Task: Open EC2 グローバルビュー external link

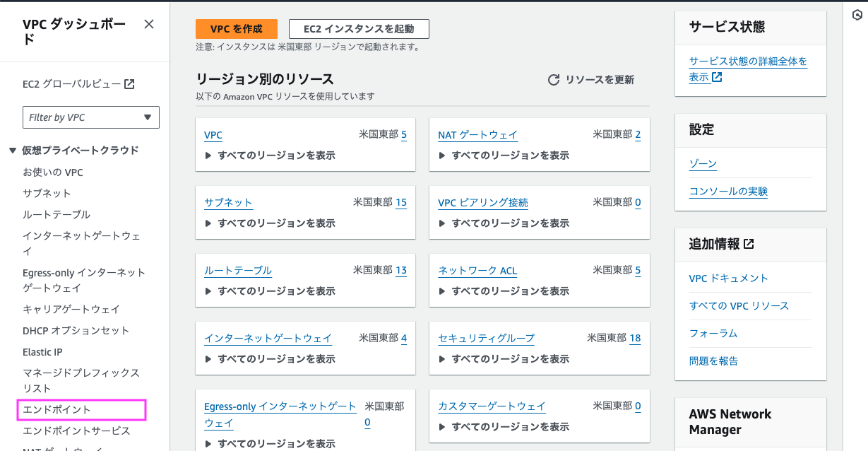Action: 78,83
